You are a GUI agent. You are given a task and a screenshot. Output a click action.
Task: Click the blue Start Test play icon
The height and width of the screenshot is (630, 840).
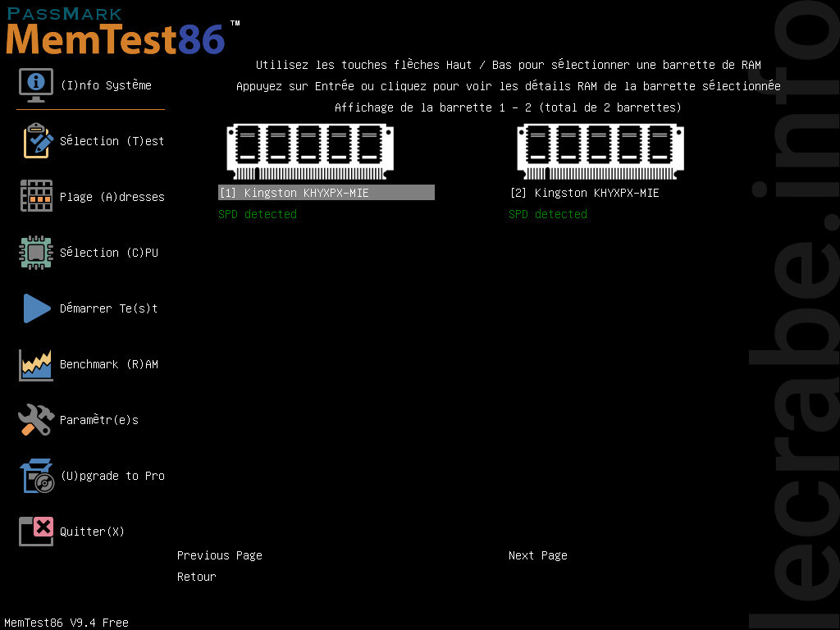click(x=37, y=308)
